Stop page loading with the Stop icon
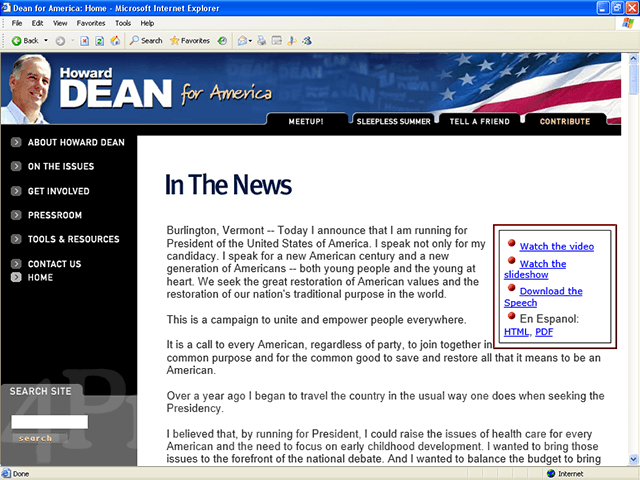The width and height of the screenshot is (640, 480). pos(84,41)
